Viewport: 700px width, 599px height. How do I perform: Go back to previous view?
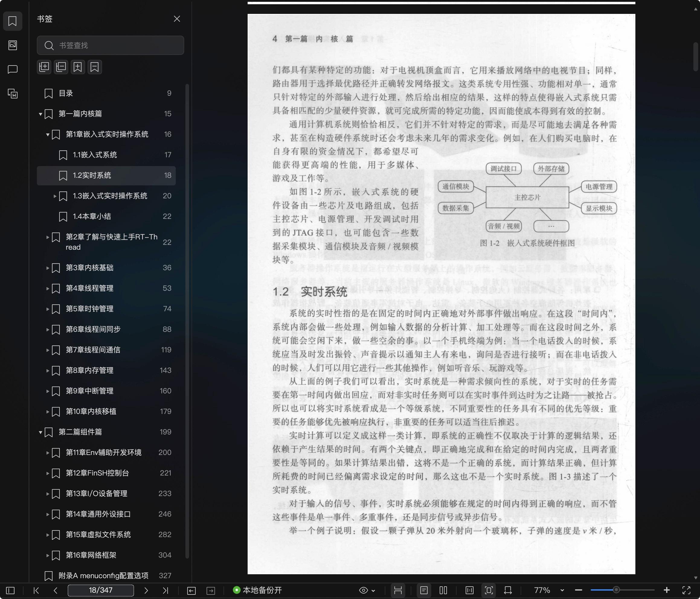pyautogui.click(x=191, y=591)
